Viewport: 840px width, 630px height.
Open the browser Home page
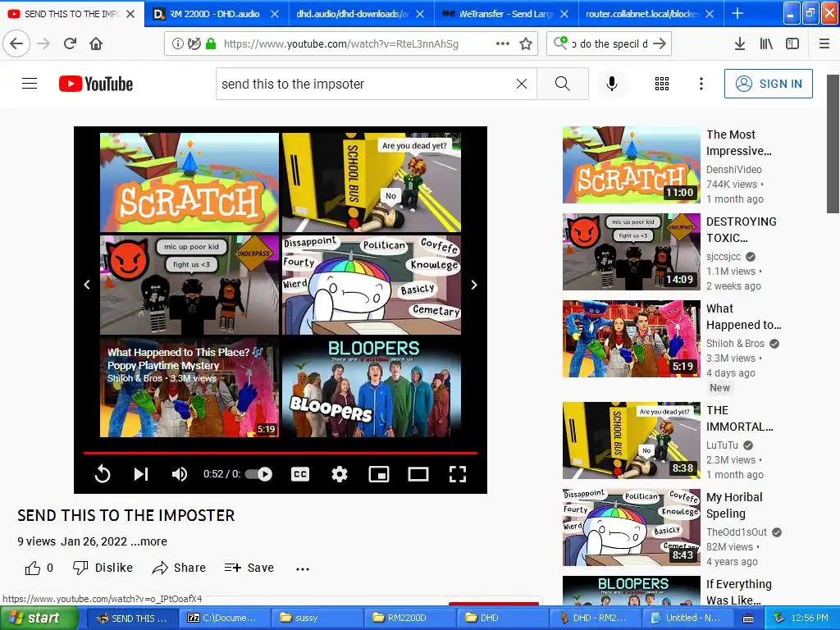click(x=96, y=43)
